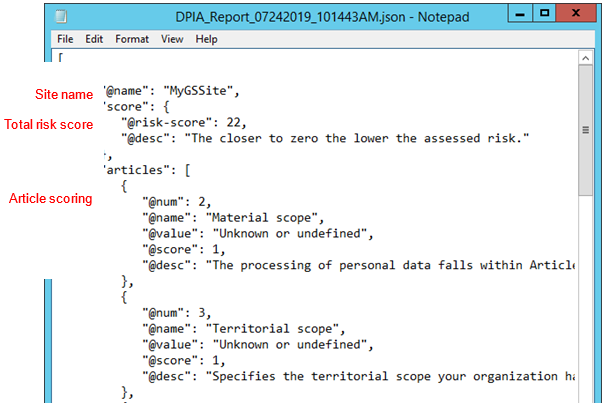Close the Notepad window
This screenshot has height=403, width=604.
(x=577, y=13)
